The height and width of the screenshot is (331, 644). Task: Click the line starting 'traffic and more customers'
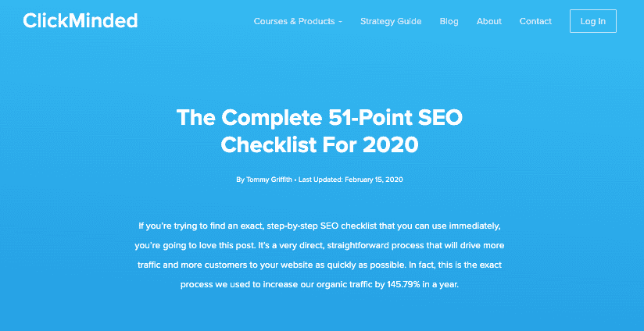tap(320, 265)
